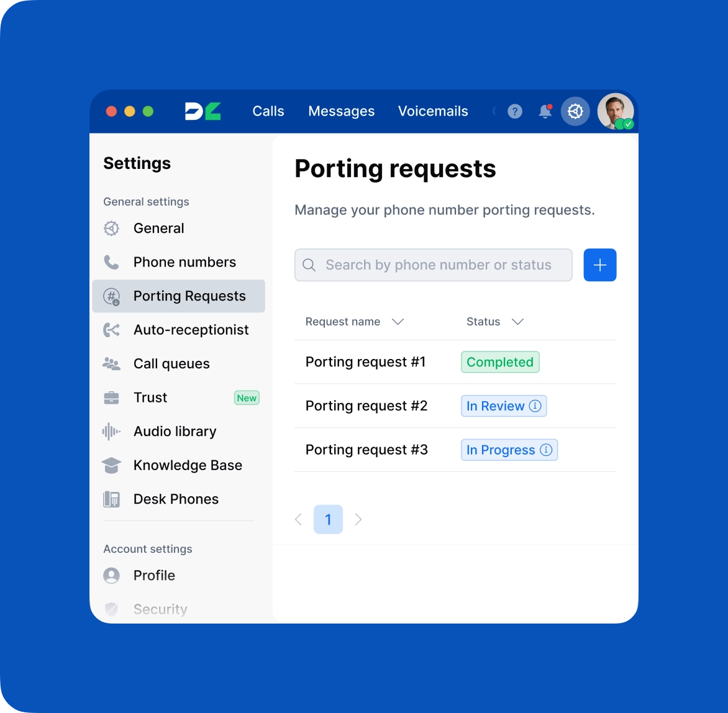
Task: Open Audio library via the waveform icon
Action: 111,431
